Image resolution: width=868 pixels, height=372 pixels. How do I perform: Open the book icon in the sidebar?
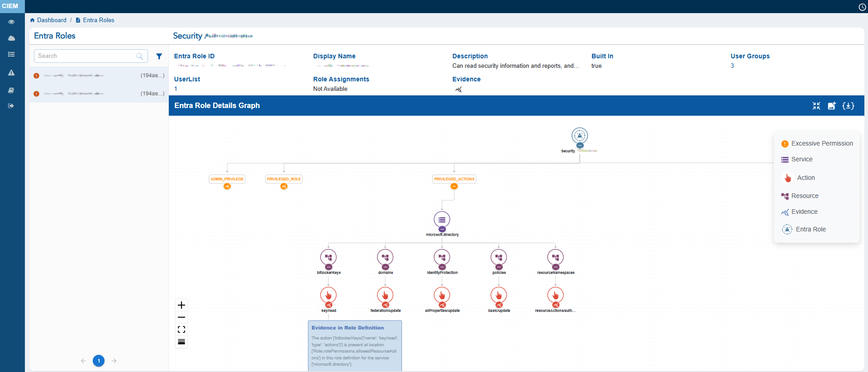pos(11,90)
